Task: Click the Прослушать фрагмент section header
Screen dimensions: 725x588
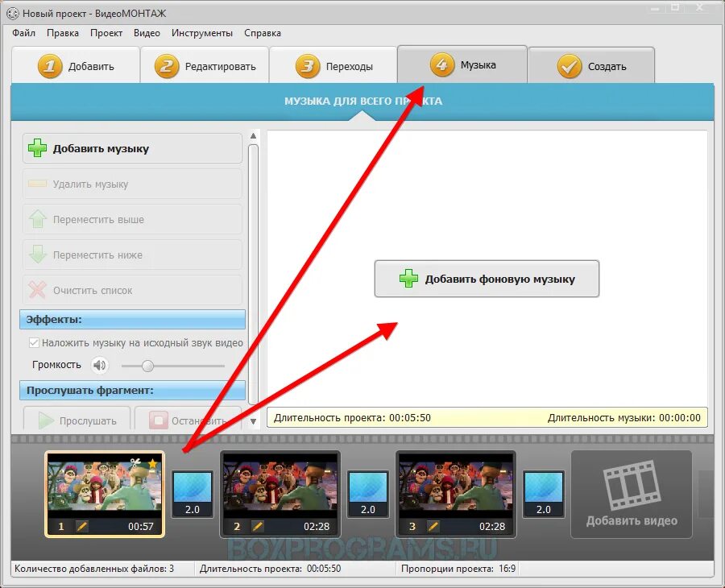Action: [x=132, y=390]
